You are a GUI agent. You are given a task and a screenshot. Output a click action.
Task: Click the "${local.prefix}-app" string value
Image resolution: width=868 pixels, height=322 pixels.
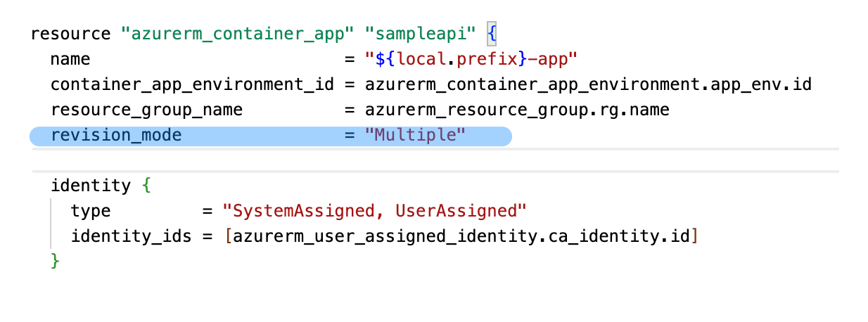click(471, 60)
